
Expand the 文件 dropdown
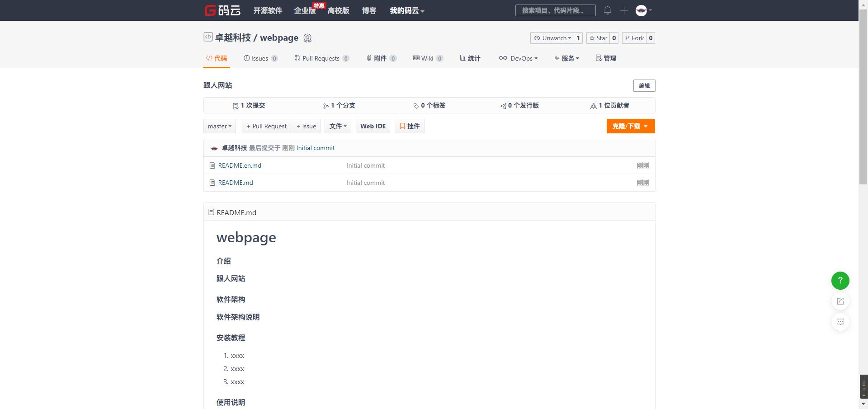pos(338,126)
